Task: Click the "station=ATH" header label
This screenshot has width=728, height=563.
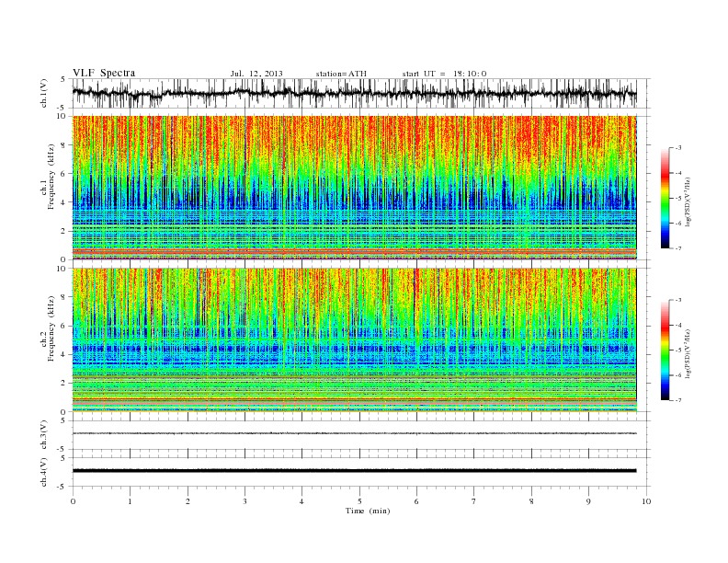Action: [341, 74]
